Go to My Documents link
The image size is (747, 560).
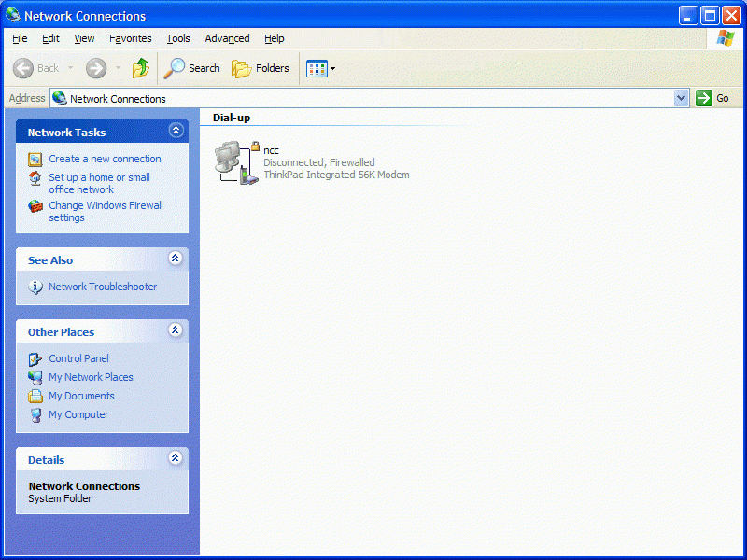pyautogui.click(x=81, y=396)
